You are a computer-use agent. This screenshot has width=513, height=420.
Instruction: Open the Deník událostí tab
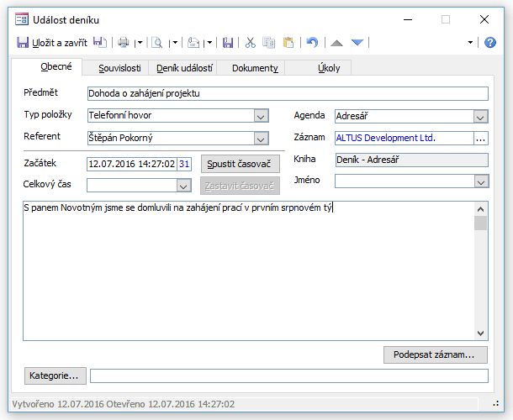tap(184, 68)
